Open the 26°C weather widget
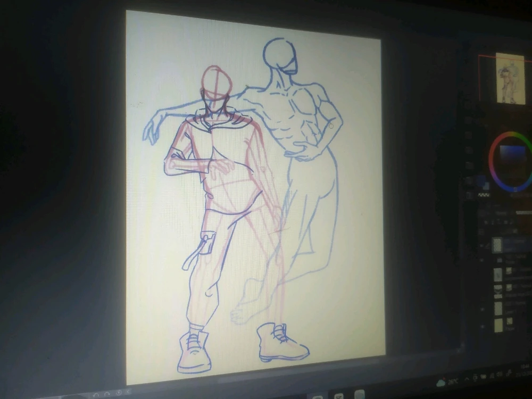 [x=448, y=381]
